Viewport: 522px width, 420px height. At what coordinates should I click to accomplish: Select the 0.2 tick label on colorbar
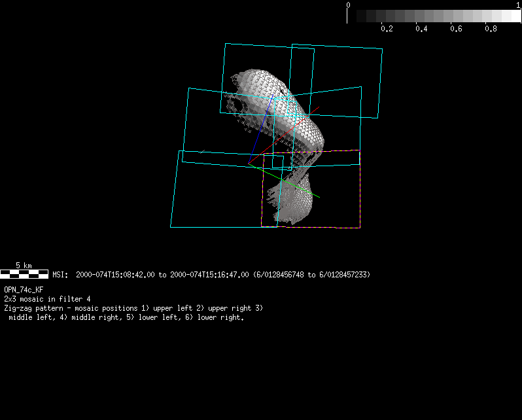coord(387,29)
